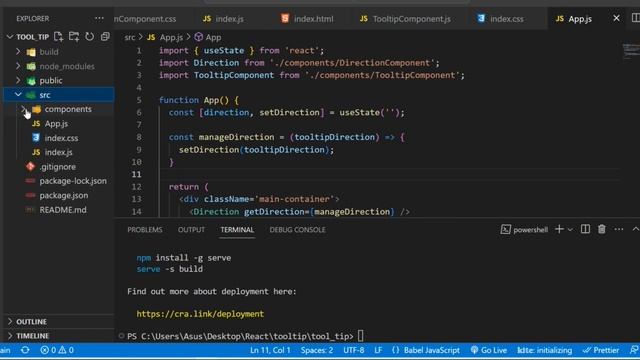Open the index.html editor tab

[x=307, y=19]
